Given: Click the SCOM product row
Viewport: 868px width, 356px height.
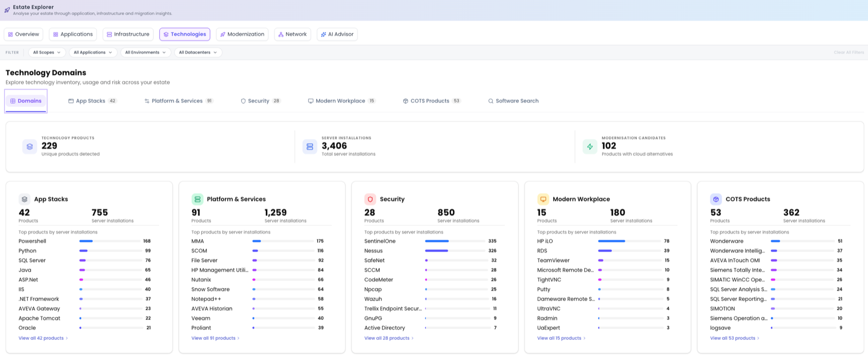Looking at the screenshot, I should click(258, 251).
